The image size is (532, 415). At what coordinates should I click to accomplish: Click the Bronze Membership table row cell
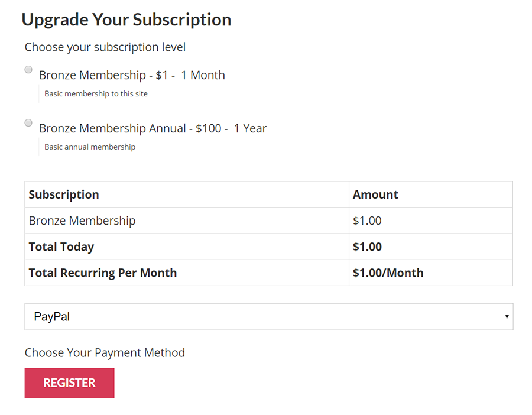click(x=187, y=221)
